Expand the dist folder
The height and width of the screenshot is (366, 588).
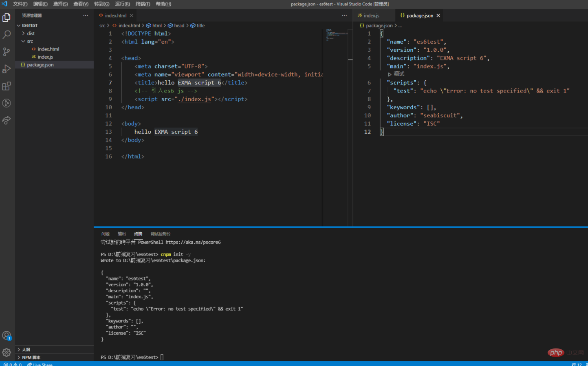(x=31, y=33)
